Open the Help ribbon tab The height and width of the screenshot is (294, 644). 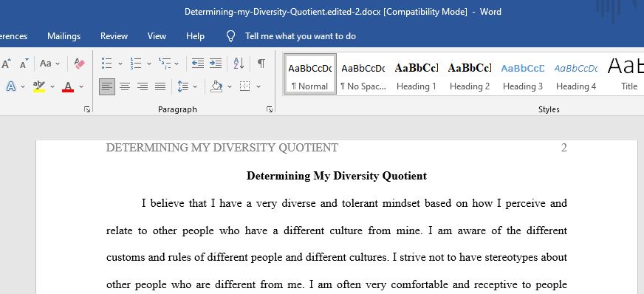pyautogui.click(x=195, y=36)
